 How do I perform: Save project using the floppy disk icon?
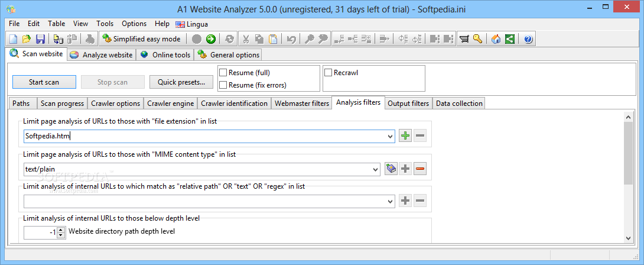(40, 39)
